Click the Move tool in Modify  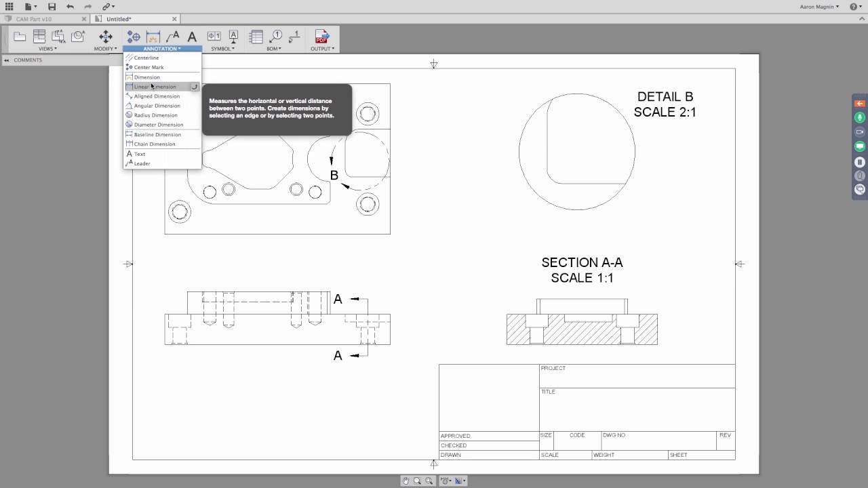tap(105, 37)
